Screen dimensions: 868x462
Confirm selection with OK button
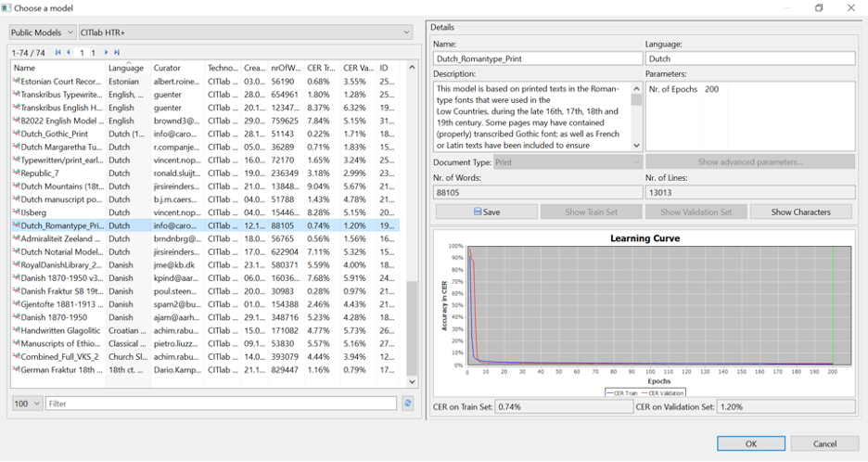(x=750, y=443)
